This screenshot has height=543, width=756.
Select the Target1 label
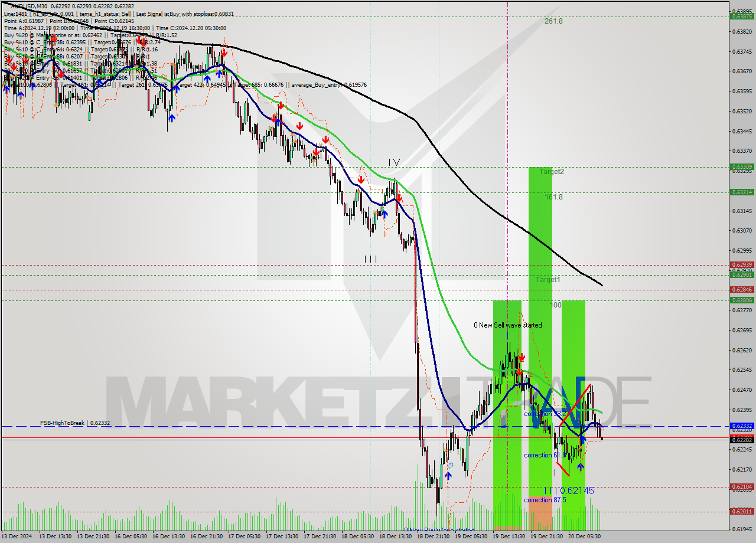pos(548,279)
